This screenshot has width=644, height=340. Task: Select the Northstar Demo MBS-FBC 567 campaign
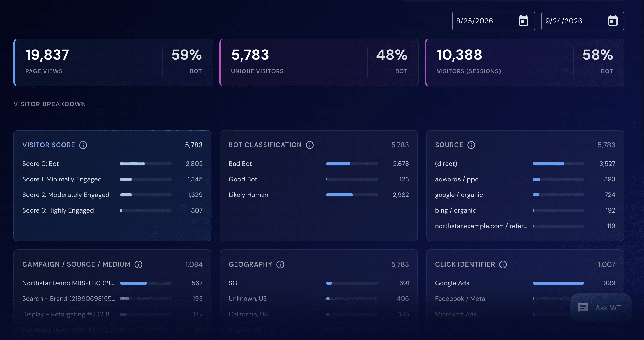(112, 283)
